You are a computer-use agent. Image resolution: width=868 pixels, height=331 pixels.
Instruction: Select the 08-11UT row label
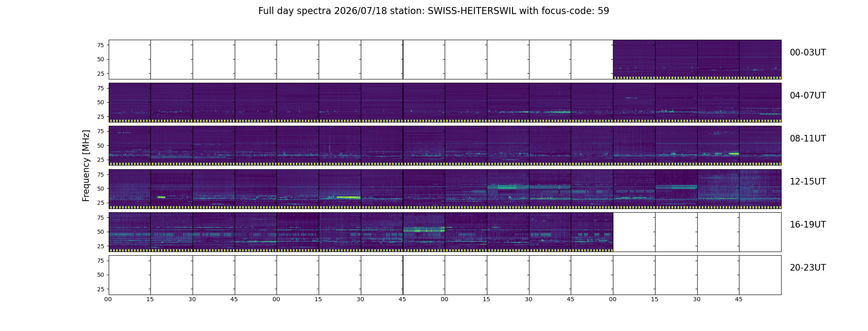click(x=808, y=139)
